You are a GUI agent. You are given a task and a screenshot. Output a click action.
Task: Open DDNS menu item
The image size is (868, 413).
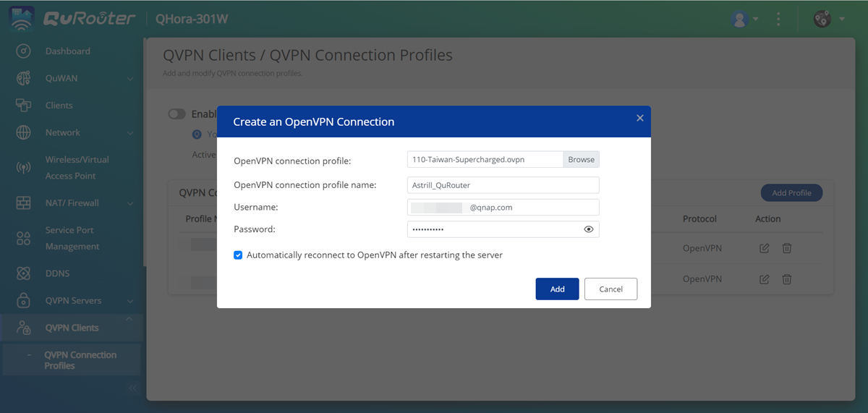point(57,273)
